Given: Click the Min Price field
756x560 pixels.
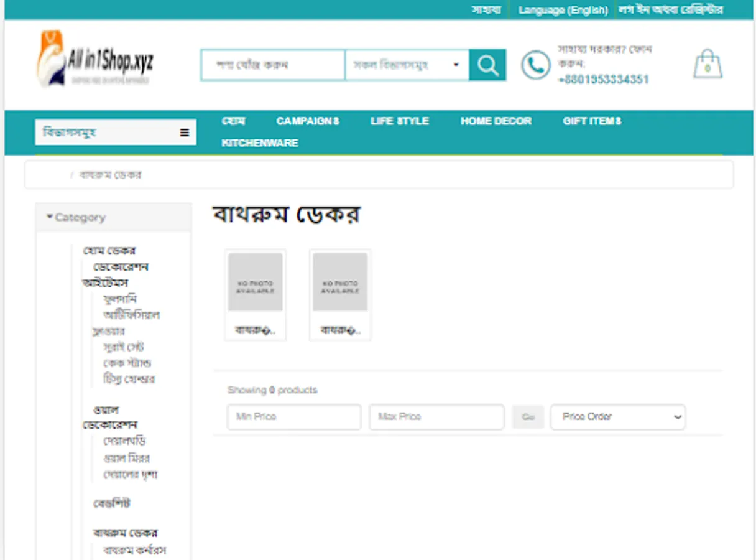Looking at the screenshot, I should 294,417.
